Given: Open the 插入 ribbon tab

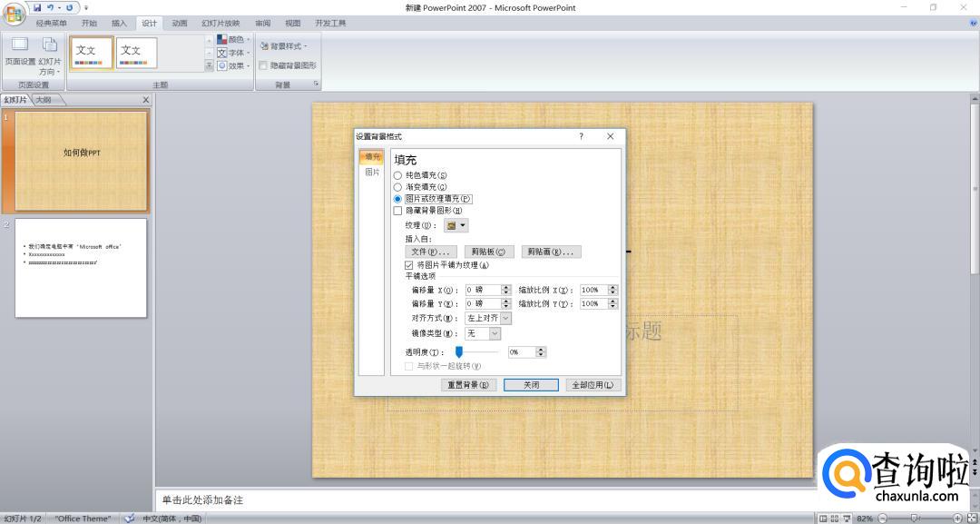Looking at the screenshot, I should 119,23.
